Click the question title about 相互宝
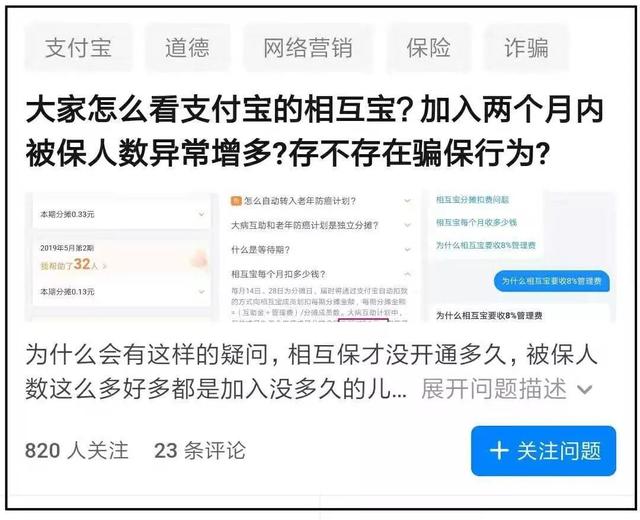The image size is (640, 520). (x=314, y=132)
